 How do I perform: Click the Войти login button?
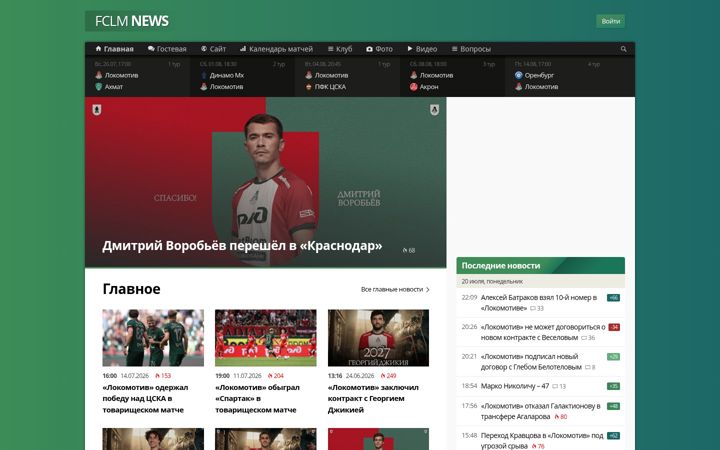point(610,21)
